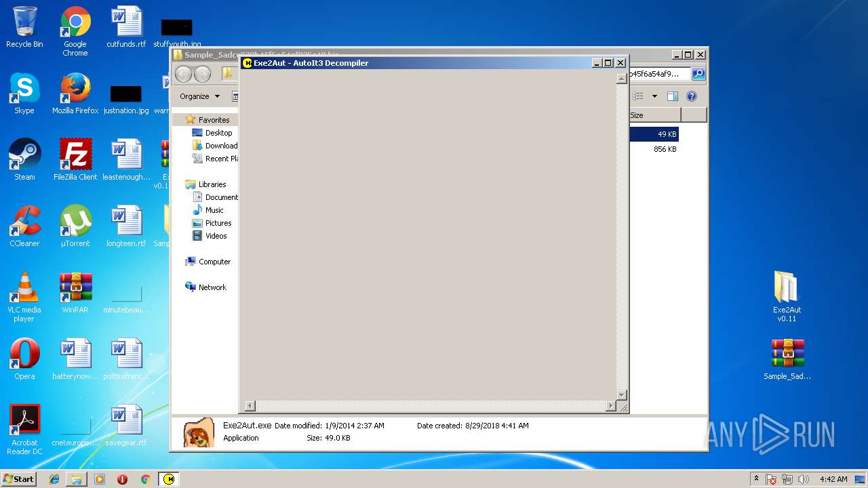Click Exe2Aut.exe thumbnail in details pane
The image size is (868, 488).
[199, 432]
